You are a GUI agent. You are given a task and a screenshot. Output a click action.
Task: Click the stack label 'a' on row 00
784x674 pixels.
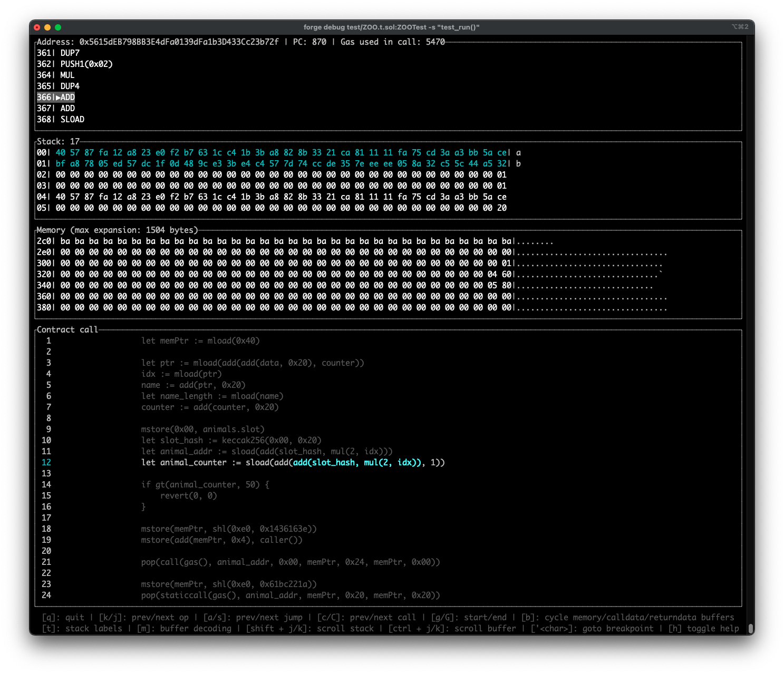point(518,153)
